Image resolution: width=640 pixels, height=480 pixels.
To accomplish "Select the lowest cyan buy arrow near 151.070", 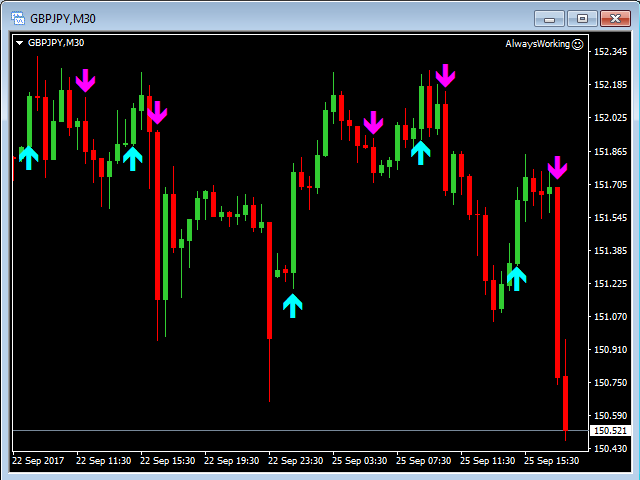I will (x=293, y=306).
